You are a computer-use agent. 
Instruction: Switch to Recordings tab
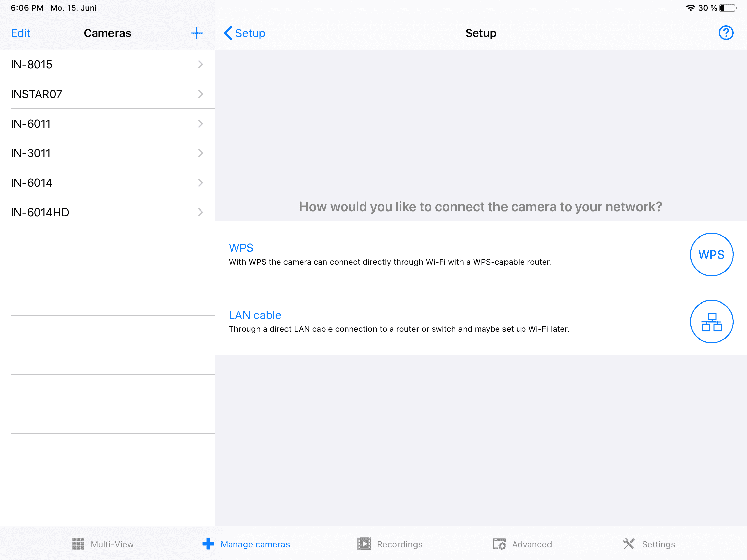click(399, 544)
